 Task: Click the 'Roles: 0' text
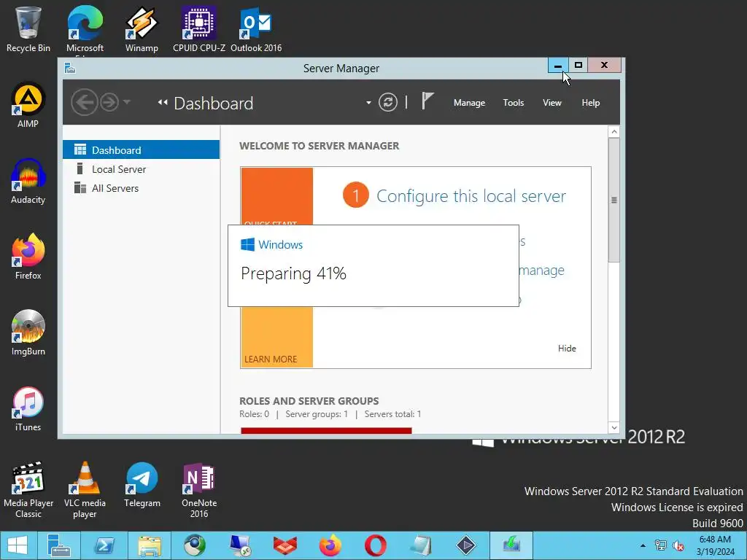[x=254, y=414]
